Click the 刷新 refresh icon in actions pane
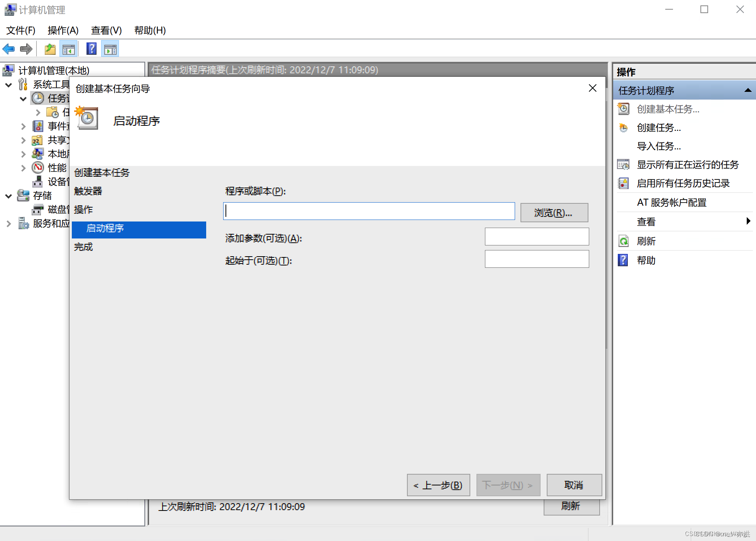756x541 pixels. tap(624, 241)
